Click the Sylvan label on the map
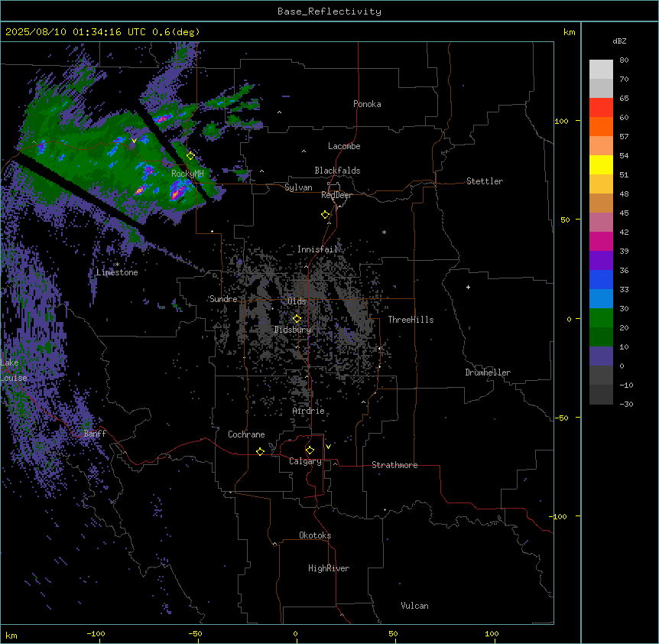Screen dimensions: 659x644 click(x=298, y=187)
